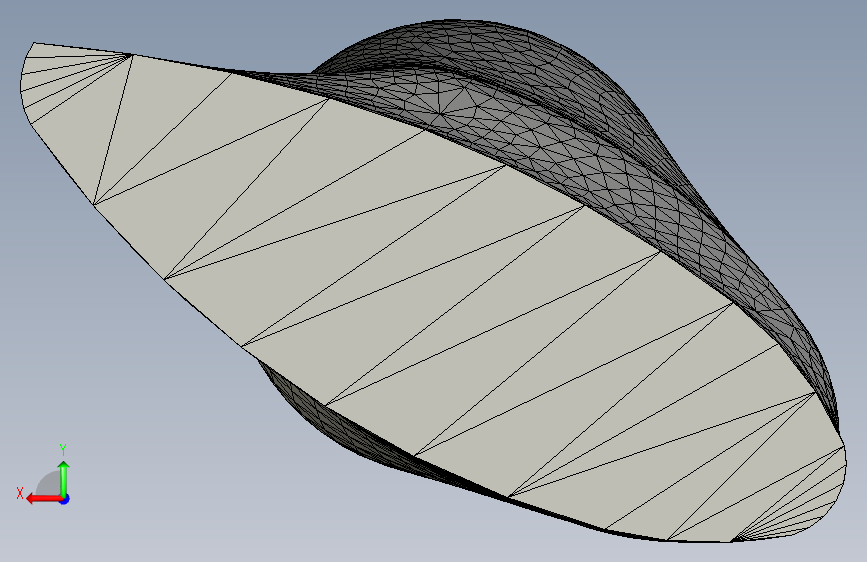The image size is (867, 562).
Task: Click the green Y label on the triad
Action: pyautogui.click(x=63, y=450)
